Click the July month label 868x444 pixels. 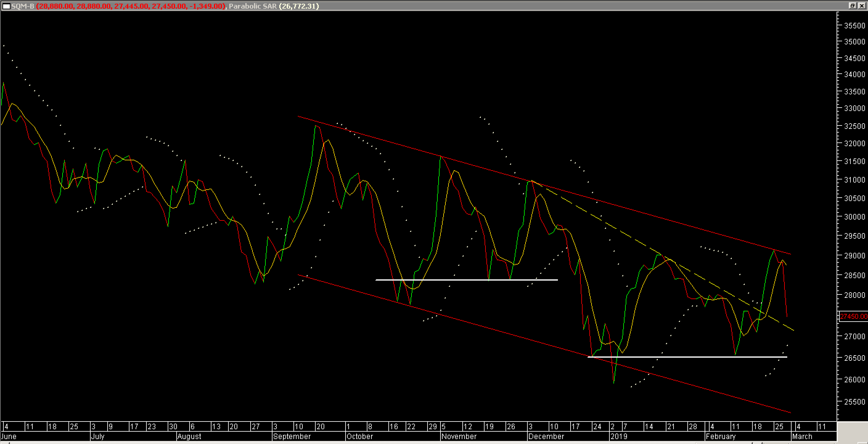(x=98, y=436)
